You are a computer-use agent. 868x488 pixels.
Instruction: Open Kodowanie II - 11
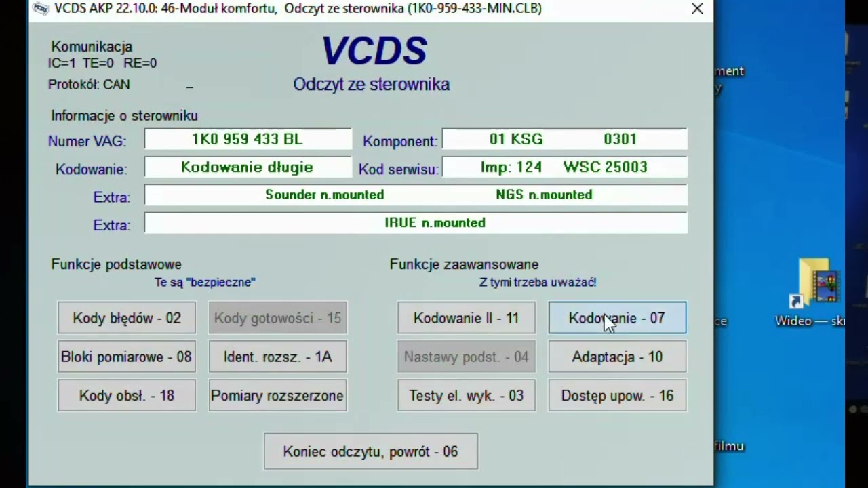click(x=466, y=318)
